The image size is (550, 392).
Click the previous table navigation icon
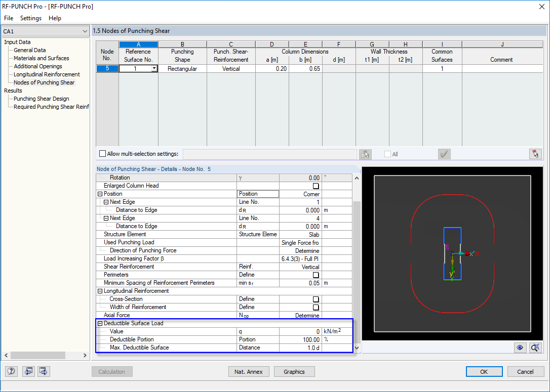pyautogui.click(x=28, y=371)
